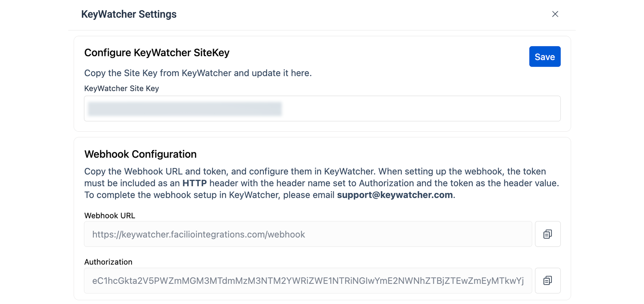Click the Configure KeyWatcher SiteKey heading
The image size is (644, 304).
157,53
